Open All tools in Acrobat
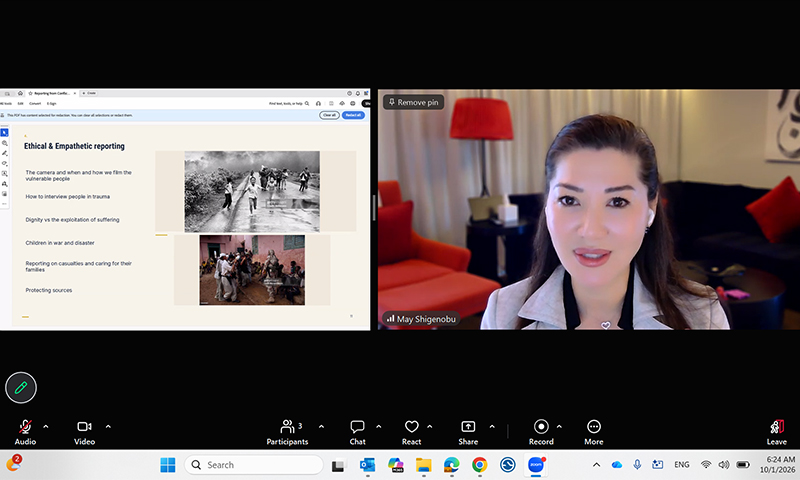The width and height of the screenshot is (800, 480). 6,104
